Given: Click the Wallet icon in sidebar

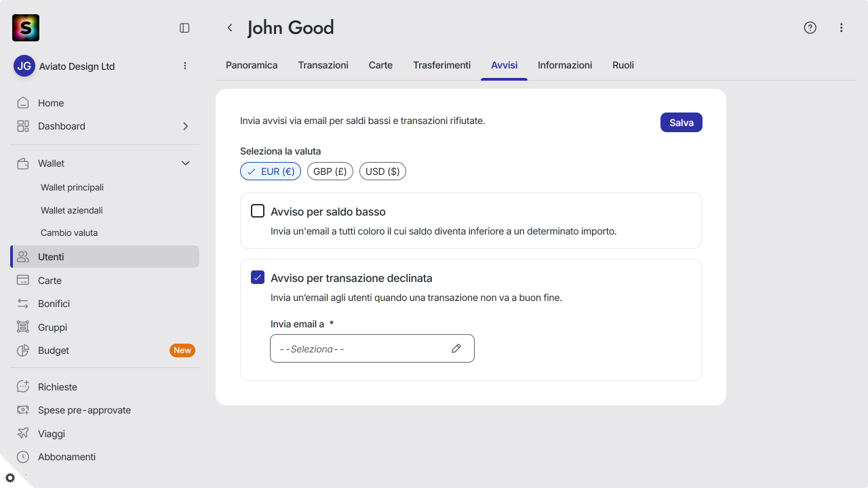Looking at the screenshot, I should (x=23, y=163).
